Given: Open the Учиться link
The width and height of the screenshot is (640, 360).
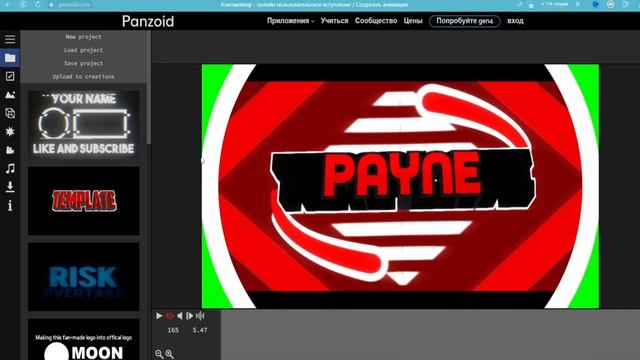Looking at the screenshot, I should click(334, 21).
